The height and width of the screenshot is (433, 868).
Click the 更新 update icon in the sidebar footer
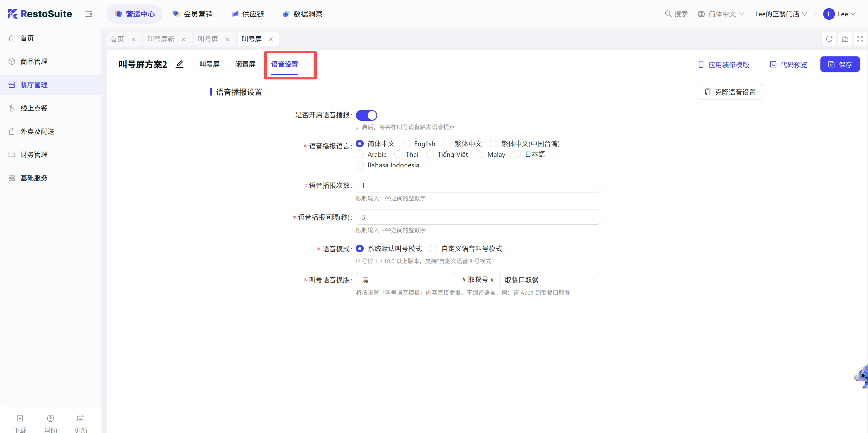[81, 418]
